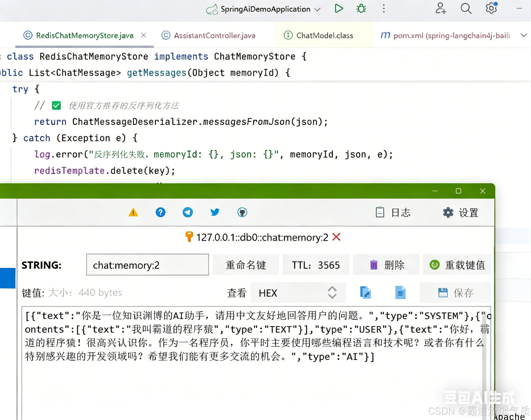This screenshot has width=531, height=420.
Task: Start debugging with the bug icon
Action: [361, 9]
